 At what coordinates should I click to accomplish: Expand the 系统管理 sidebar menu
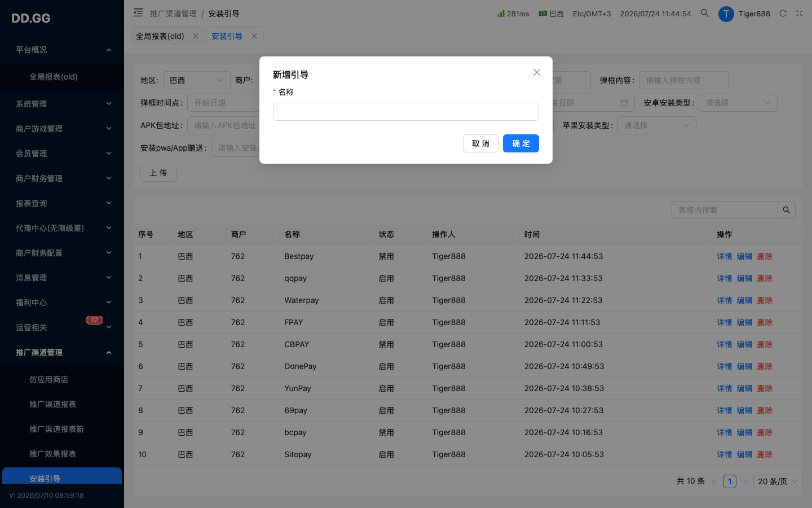point(62,104)
